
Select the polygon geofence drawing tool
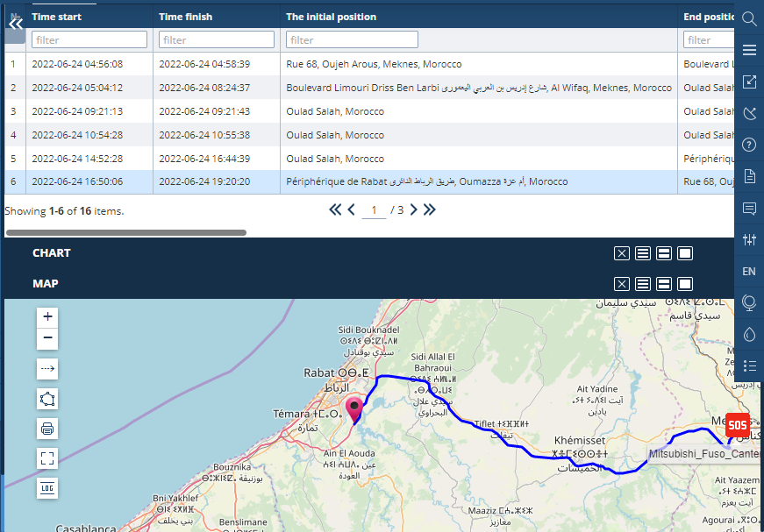pos(47,400)
